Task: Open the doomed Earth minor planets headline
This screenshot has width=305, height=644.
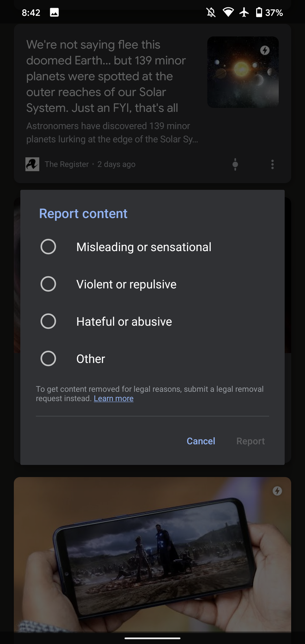Action: [x=106, y=76]
